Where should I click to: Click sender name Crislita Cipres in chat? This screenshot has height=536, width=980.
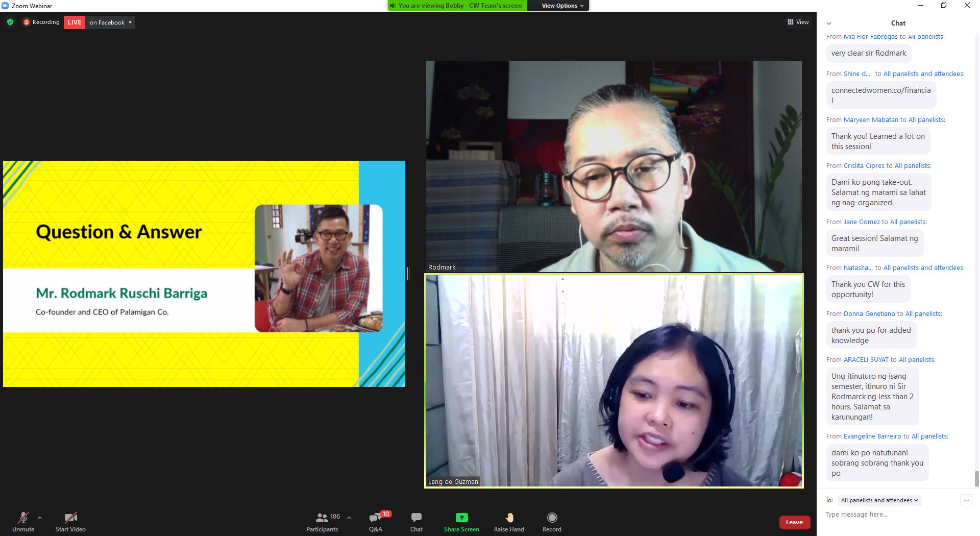pos(864,166)
